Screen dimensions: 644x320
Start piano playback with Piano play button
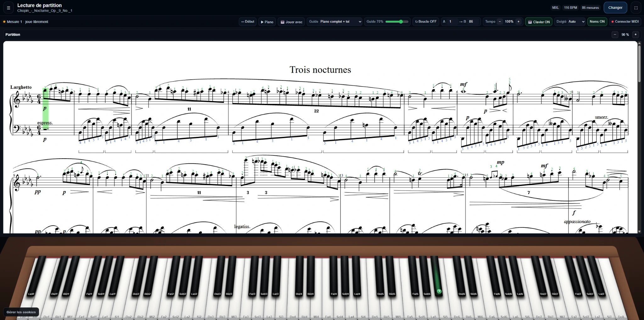click(x=267, y=22)
